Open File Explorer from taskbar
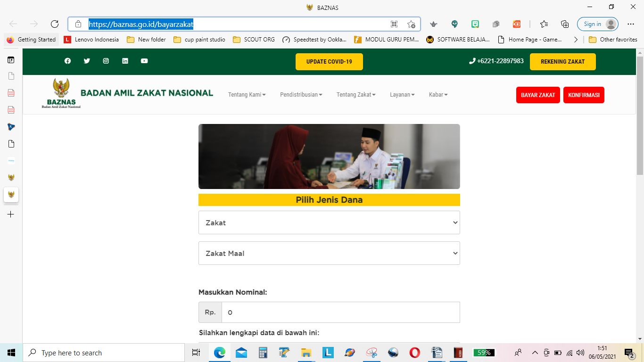This screenshot has width=644, height=362. click(306, 353)
